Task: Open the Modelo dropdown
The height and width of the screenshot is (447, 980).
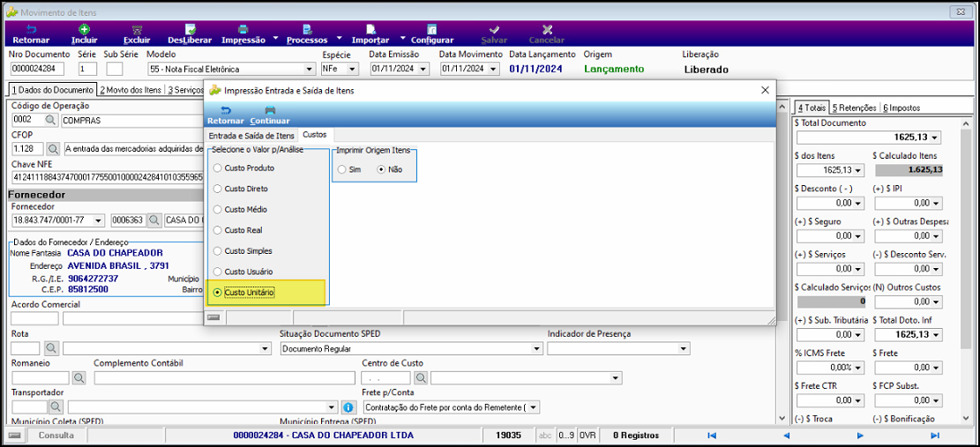Action: (x=310, y=69)
